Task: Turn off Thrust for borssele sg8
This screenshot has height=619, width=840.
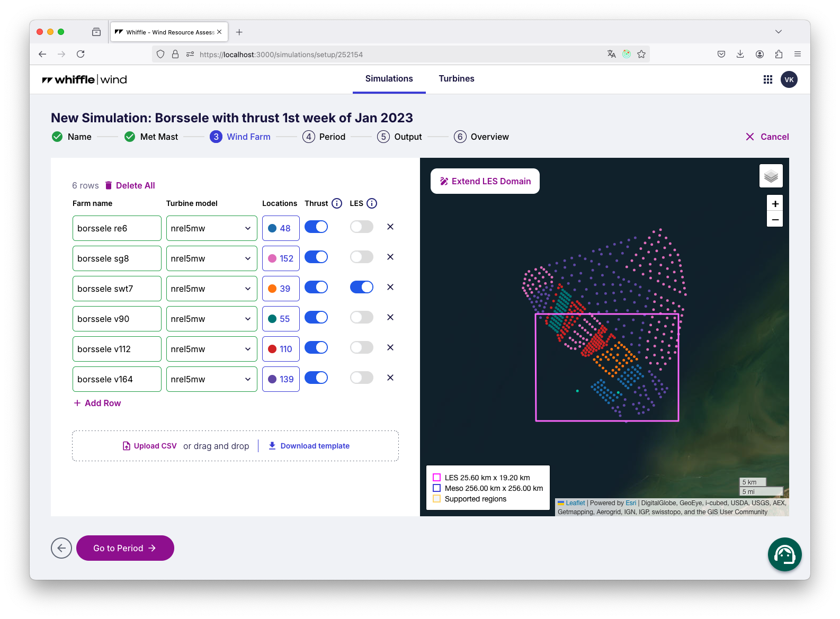Action: point(316,257)
